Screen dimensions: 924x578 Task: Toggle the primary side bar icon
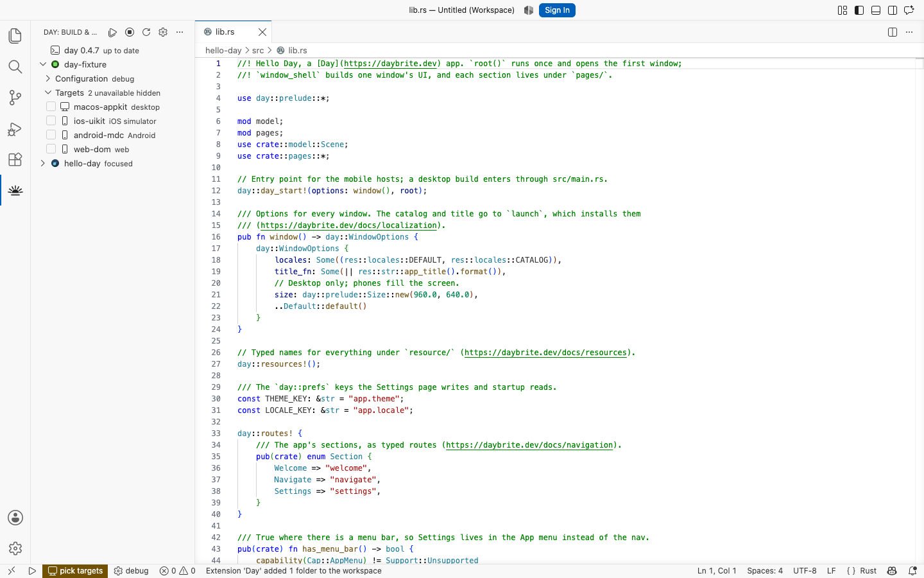pyautogui.click(x=859, y=10)
